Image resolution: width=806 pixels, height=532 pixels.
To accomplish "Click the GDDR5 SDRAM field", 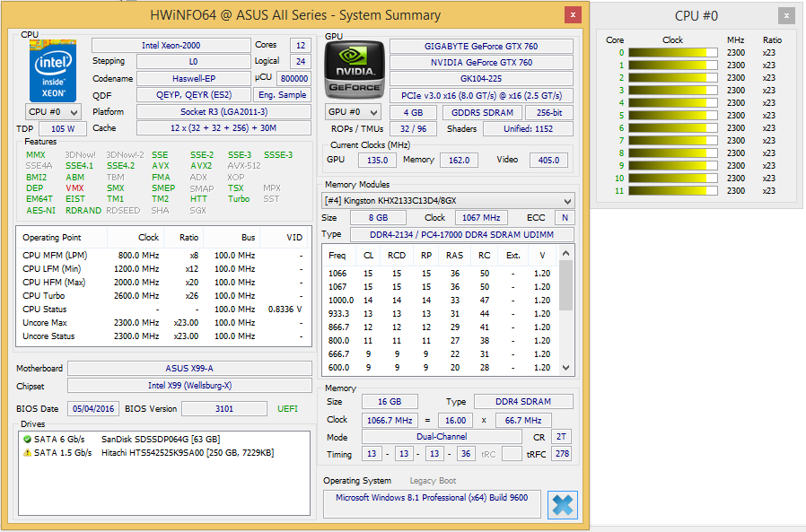I will pyautogui.click(x=482, y=112).
